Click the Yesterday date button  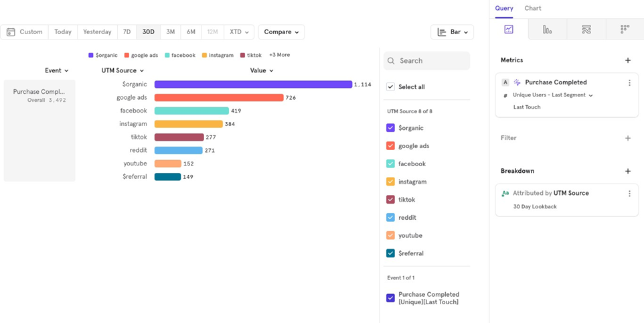[97, 32]
